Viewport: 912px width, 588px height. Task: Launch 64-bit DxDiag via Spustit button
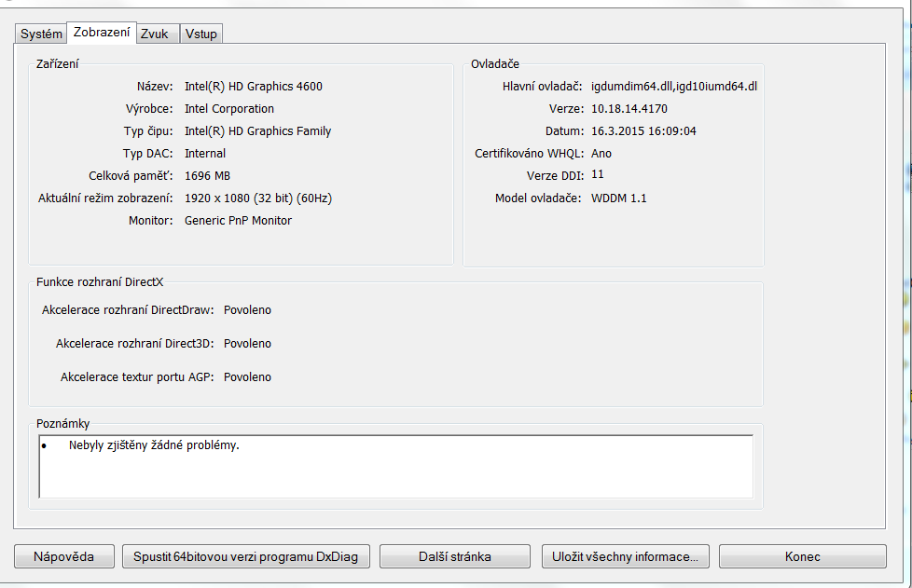pos(246,556)
